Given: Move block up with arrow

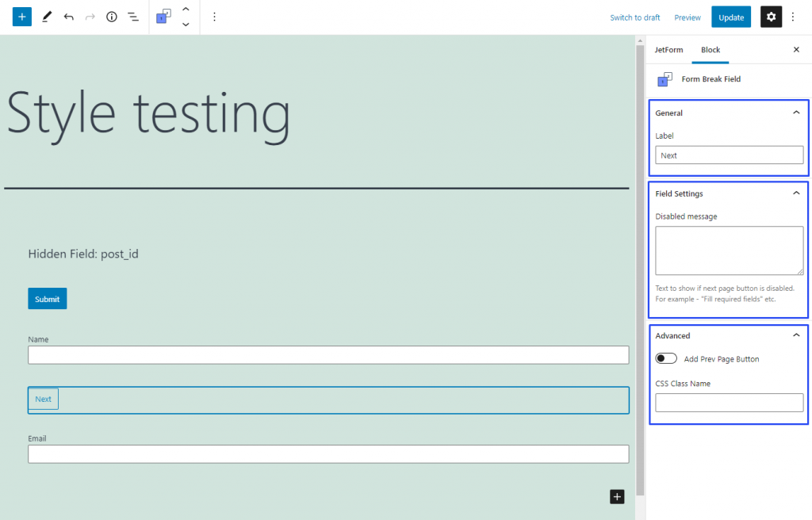Looking at the screenshot, I should pos(186,10).
